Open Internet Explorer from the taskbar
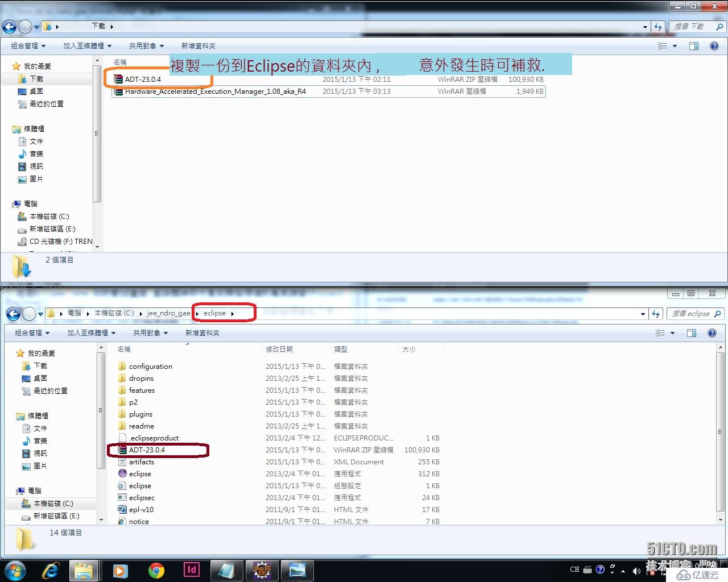This screenshot has width=728, height=582. (x=50, y=570)
